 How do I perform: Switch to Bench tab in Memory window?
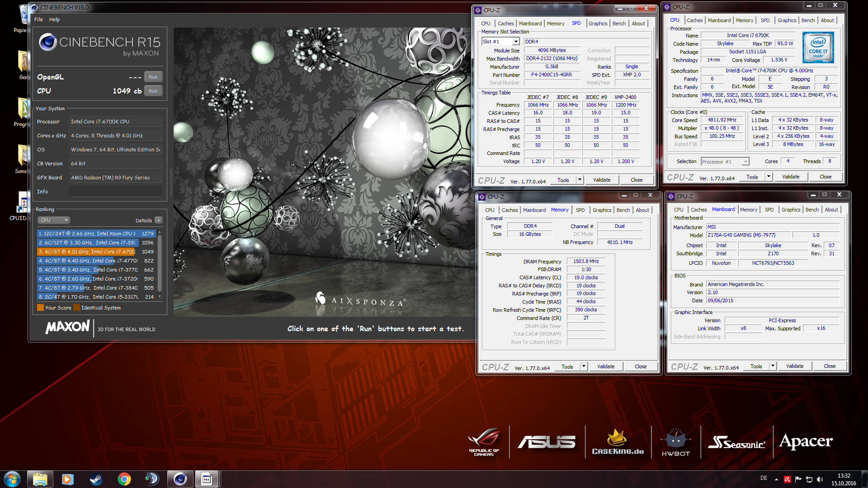(x=623, y=210)
